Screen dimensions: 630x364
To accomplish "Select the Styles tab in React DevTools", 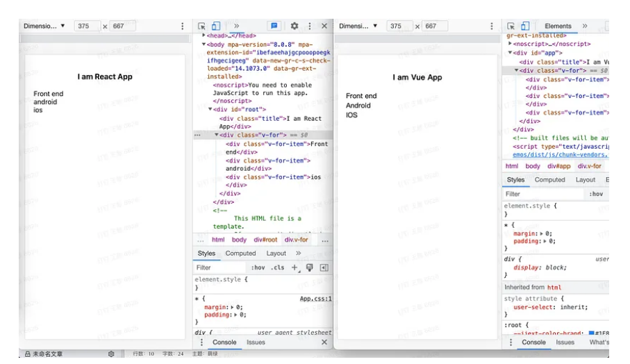I will 206,254.
